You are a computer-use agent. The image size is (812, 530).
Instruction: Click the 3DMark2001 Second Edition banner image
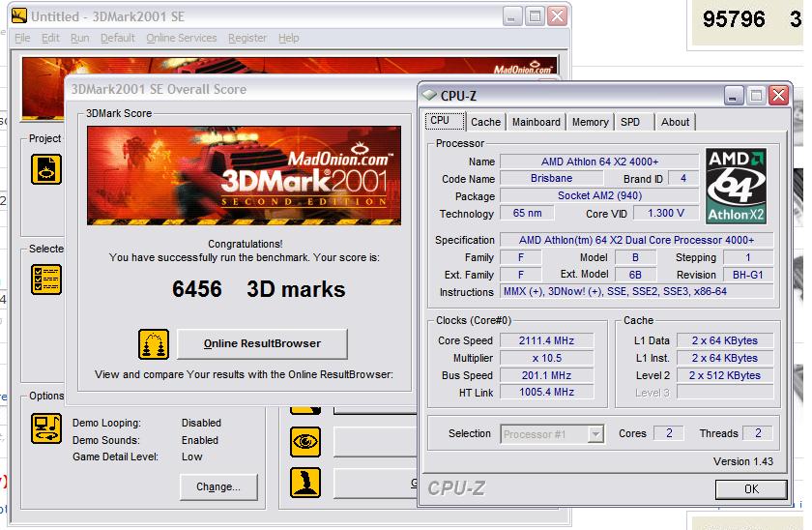(244, 176)
